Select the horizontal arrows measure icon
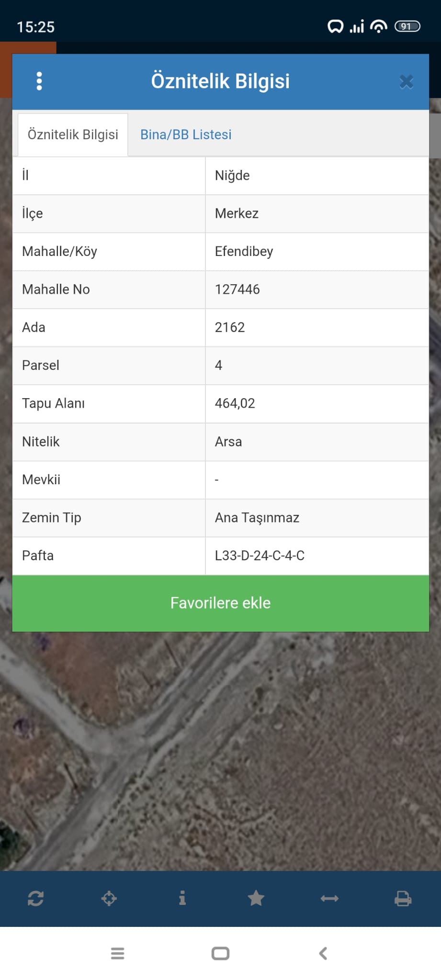This screenshot has height=980, width=441. 329,899
